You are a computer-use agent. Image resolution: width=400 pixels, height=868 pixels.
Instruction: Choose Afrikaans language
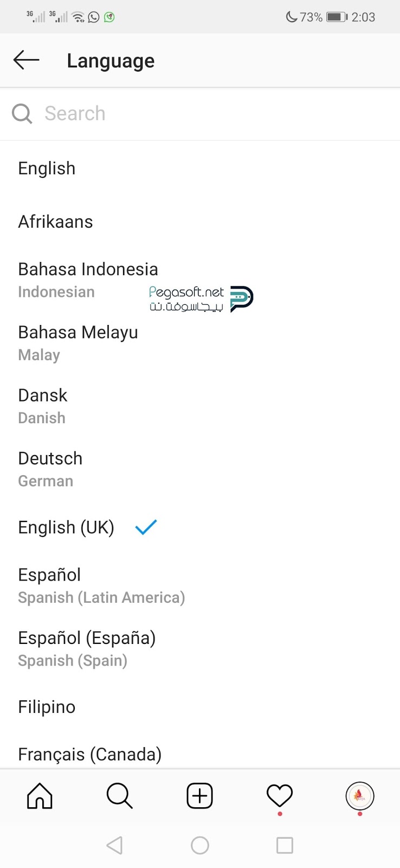pos(200,222)
